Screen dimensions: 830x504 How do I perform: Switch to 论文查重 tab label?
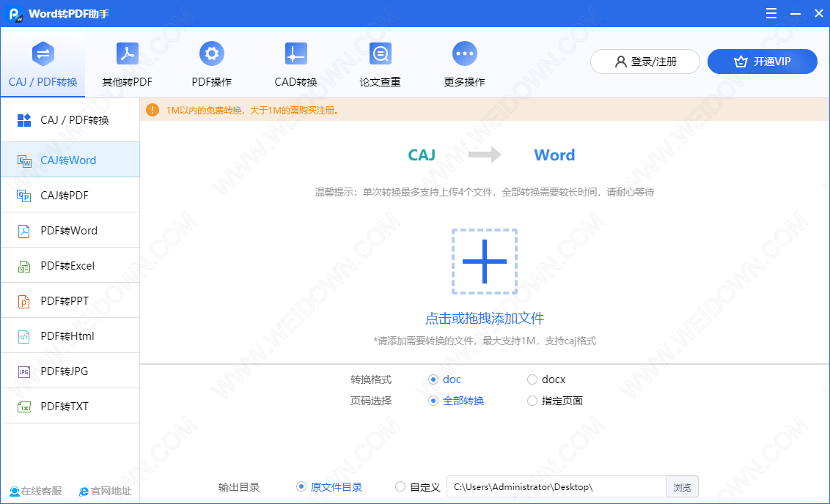point(380,82)
